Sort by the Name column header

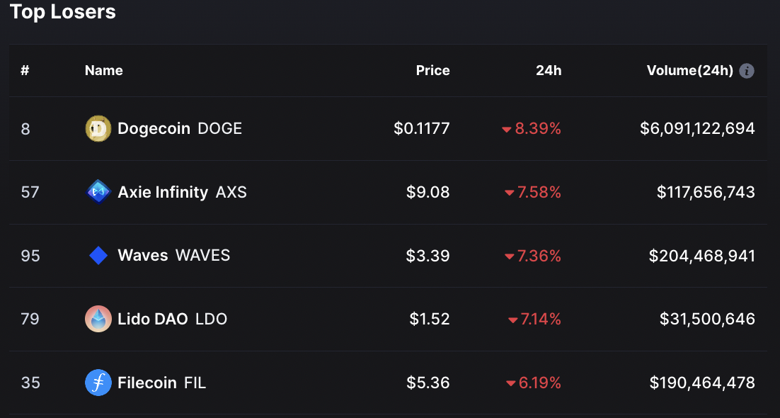[103, 71]
